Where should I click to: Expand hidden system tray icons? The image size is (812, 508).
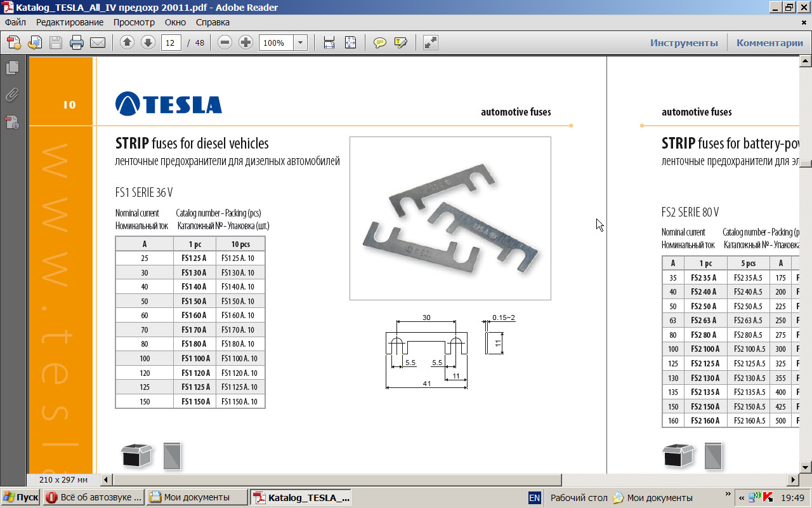[x=742, y=498]
